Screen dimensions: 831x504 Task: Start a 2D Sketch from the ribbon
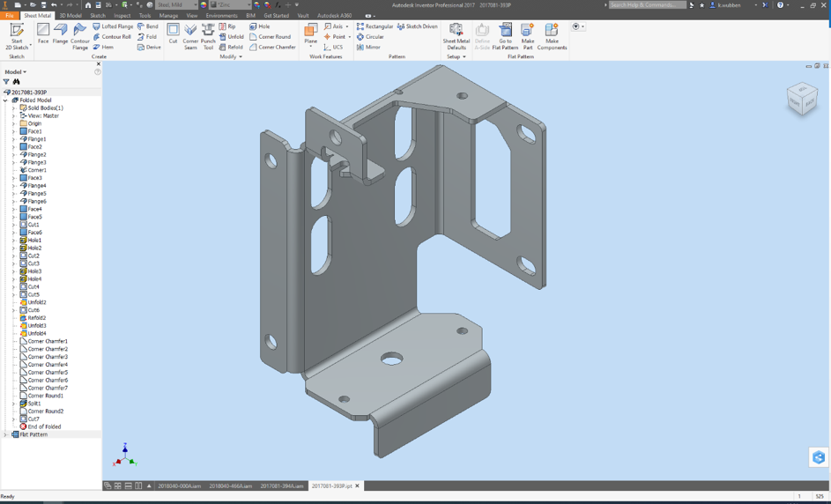pyautogui.click(x=17, y=35)
